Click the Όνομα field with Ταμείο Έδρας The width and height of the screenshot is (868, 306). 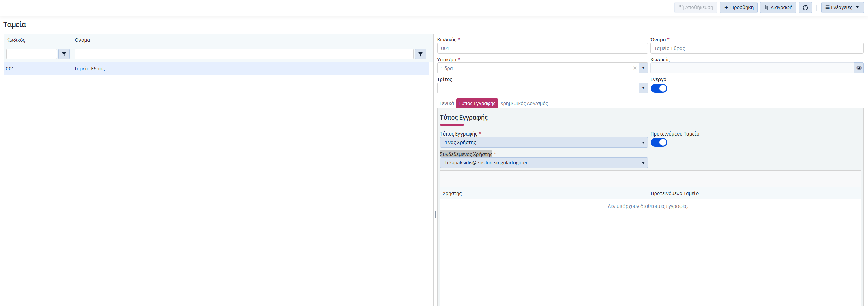coord(757,48)
